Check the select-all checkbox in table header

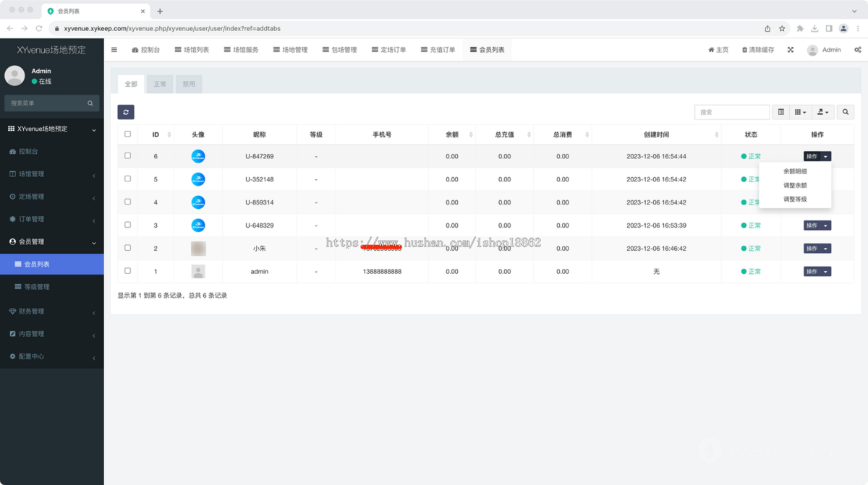click(x=128, y=134)
